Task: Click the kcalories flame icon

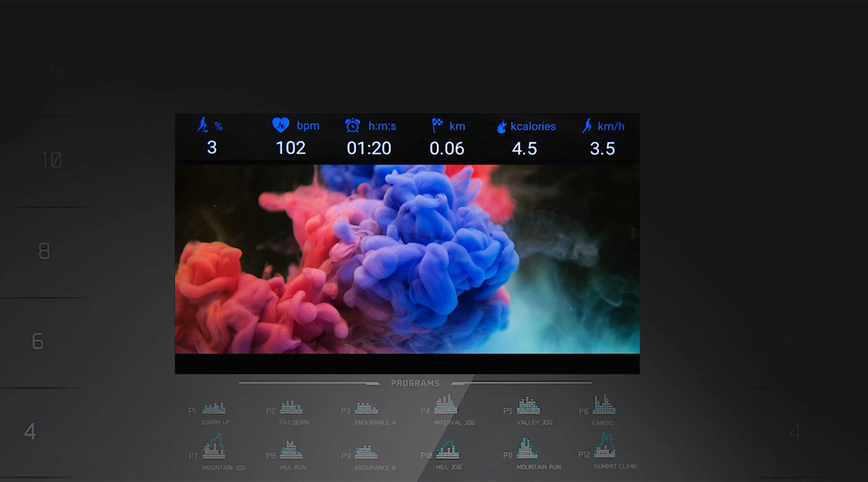Action: (501, 126)
